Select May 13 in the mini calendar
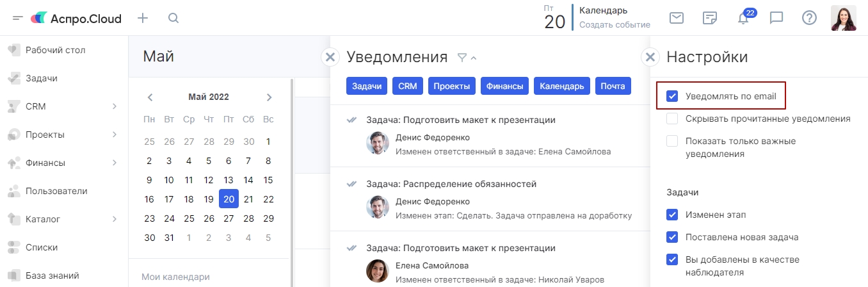The height and width of the screenshot is (287, 868). [229, 180]
